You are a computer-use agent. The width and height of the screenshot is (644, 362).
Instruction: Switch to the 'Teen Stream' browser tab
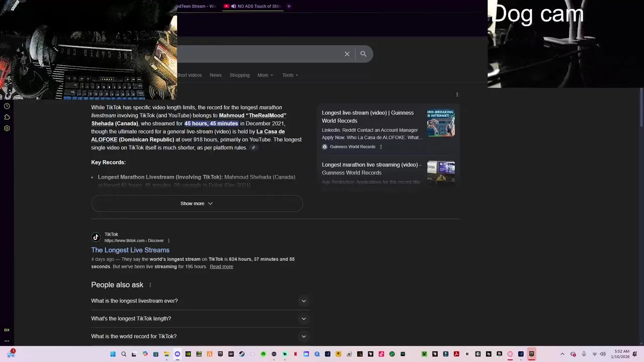pos(197,6)
